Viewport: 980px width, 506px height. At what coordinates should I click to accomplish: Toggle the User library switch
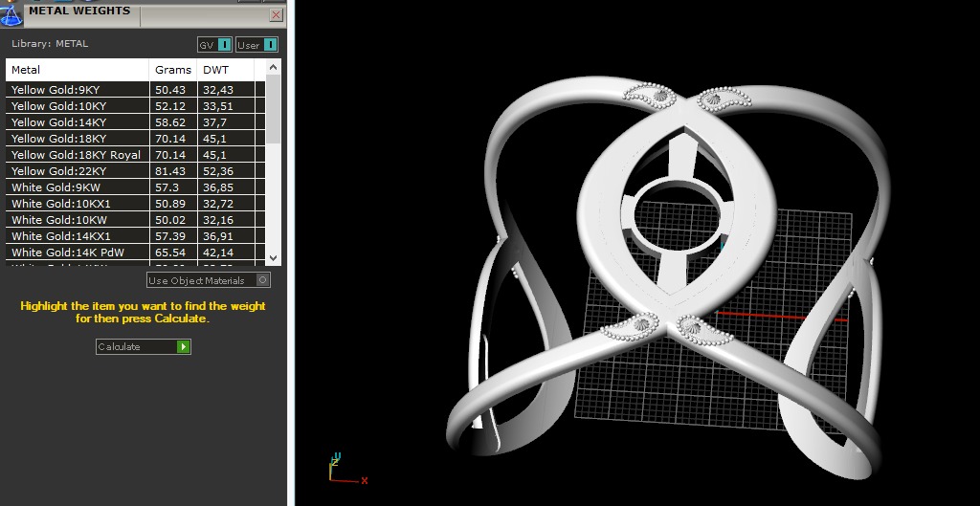click(256, 45)
